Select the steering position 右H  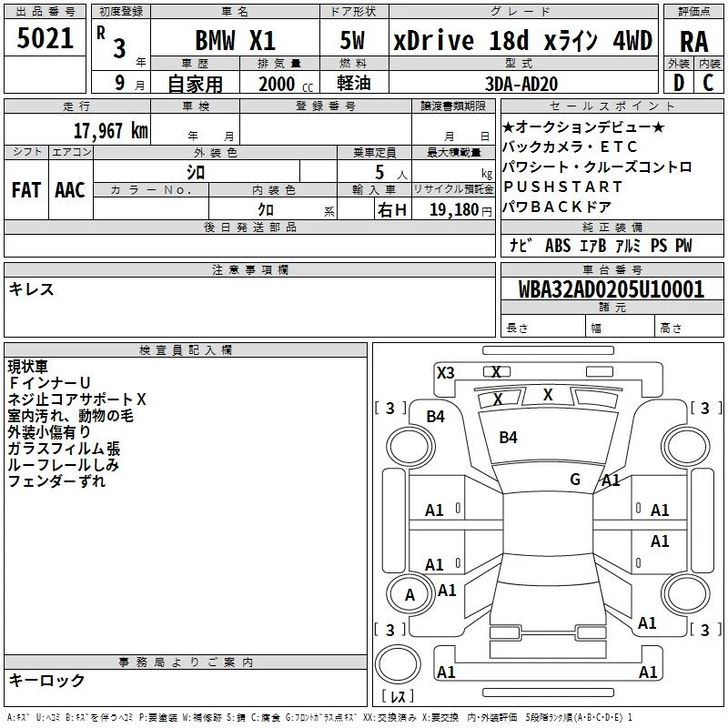[392, 210]
